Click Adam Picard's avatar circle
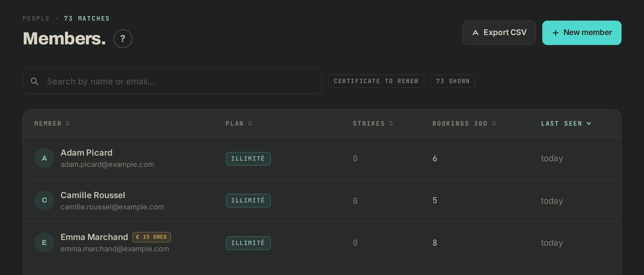644x275 pixels. click(44, 158)
